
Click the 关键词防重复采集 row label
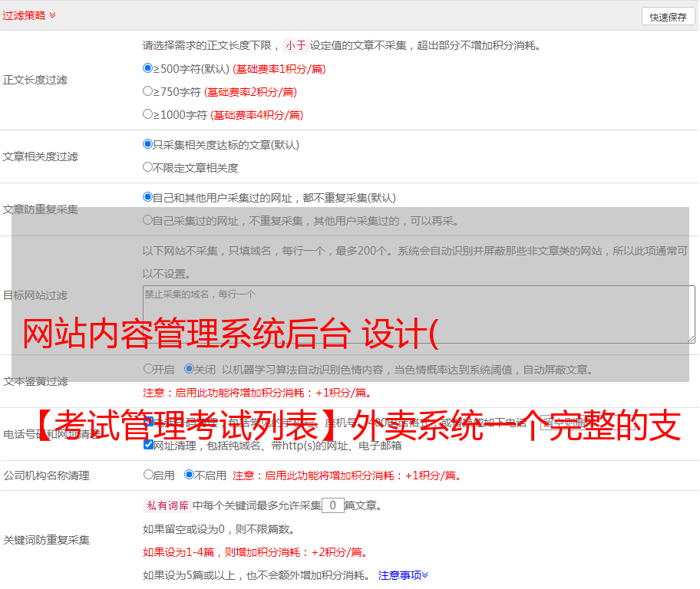click(x=46, y=540)
